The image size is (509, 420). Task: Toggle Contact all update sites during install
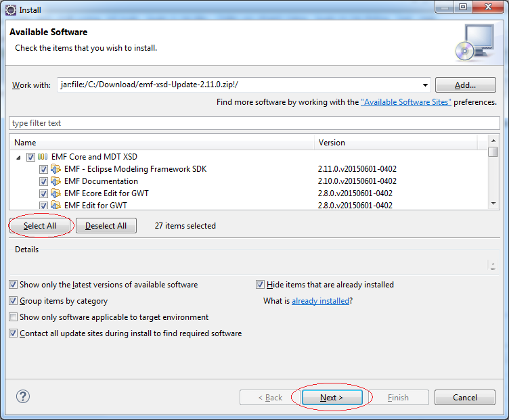(x=13, y=333)
